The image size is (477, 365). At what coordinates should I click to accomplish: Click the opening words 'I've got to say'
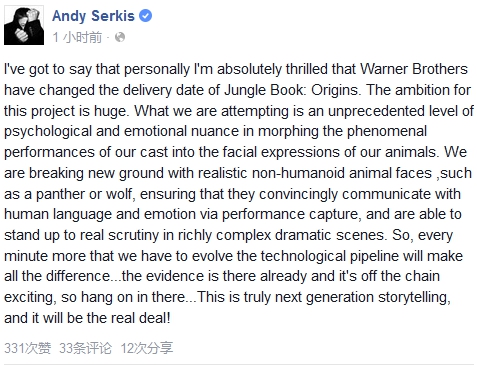click(x=48, y=69)
